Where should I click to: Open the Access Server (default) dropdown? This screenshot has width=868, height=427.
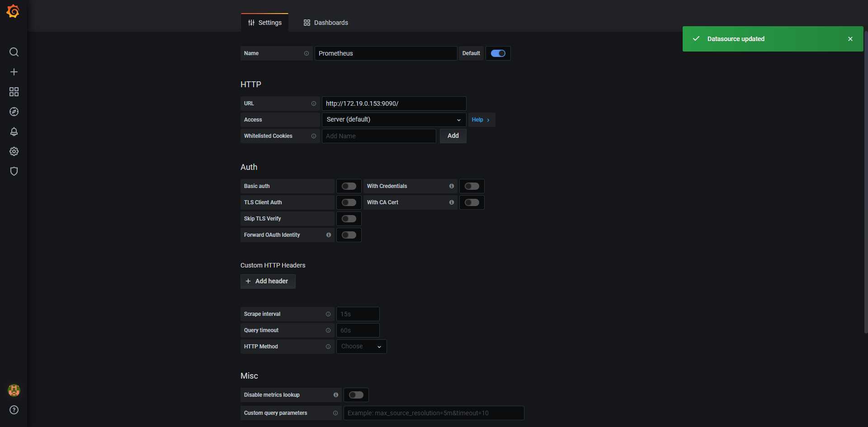coord(394,120)
